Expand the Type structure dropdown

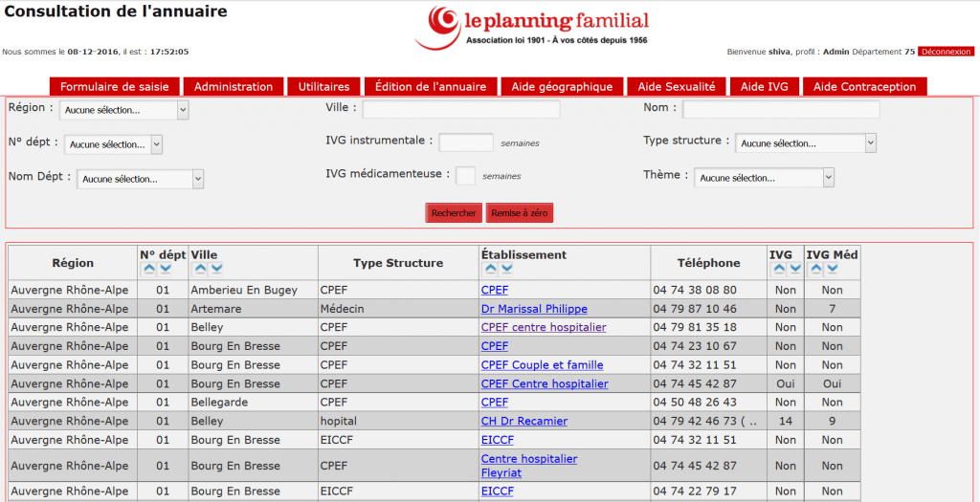click(806, 143)
